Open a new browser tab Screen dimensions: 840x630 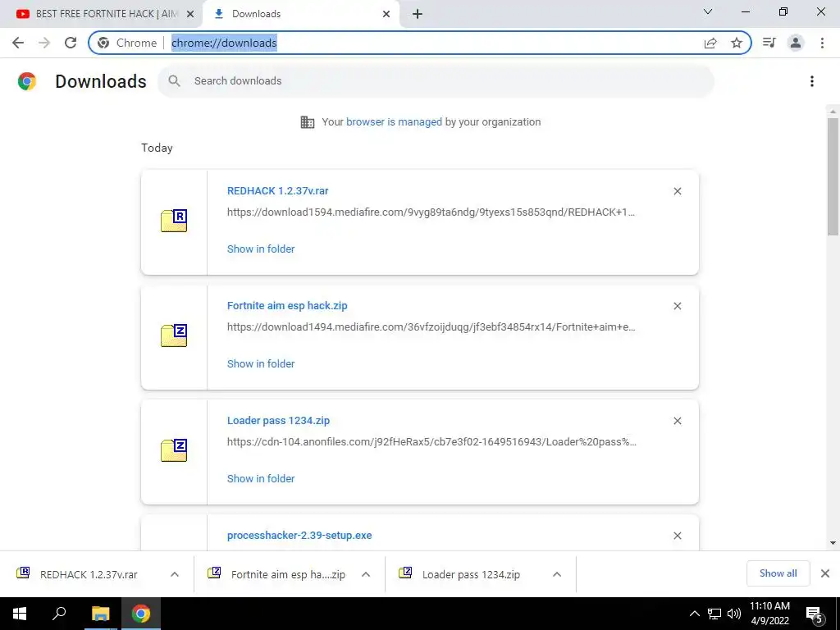pyautogui.click(x=418, y=14)
